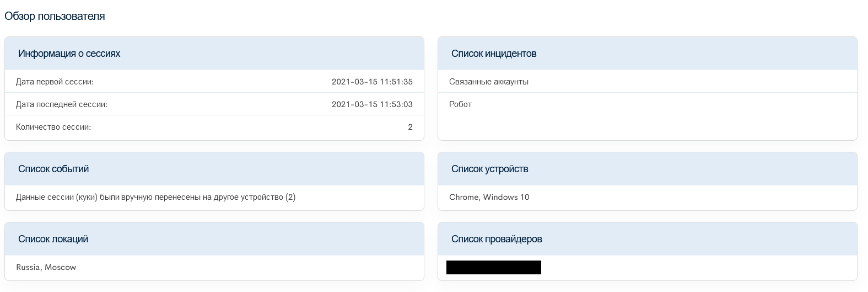Screen dimensions: 868x292
Task: Select the 'Chrome, Windows 10' device entry
Action: (x=489, y=197)
